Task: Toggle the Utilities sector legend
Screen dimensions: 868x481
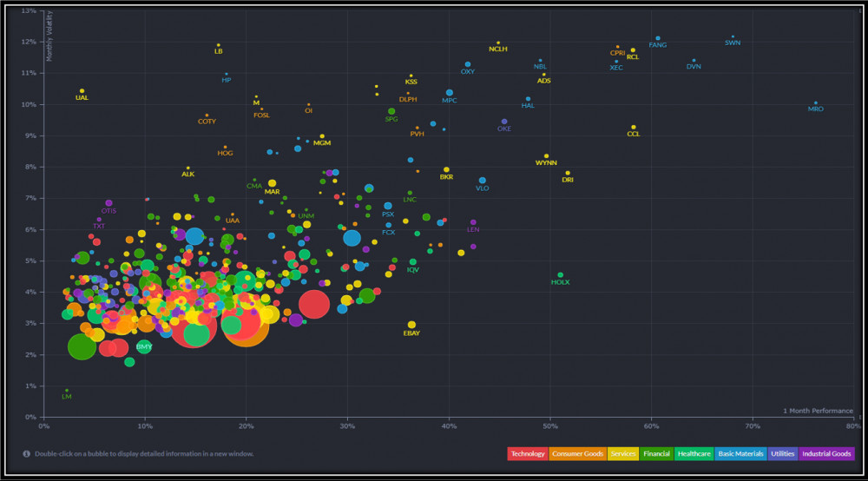Action: click(782, 454)
